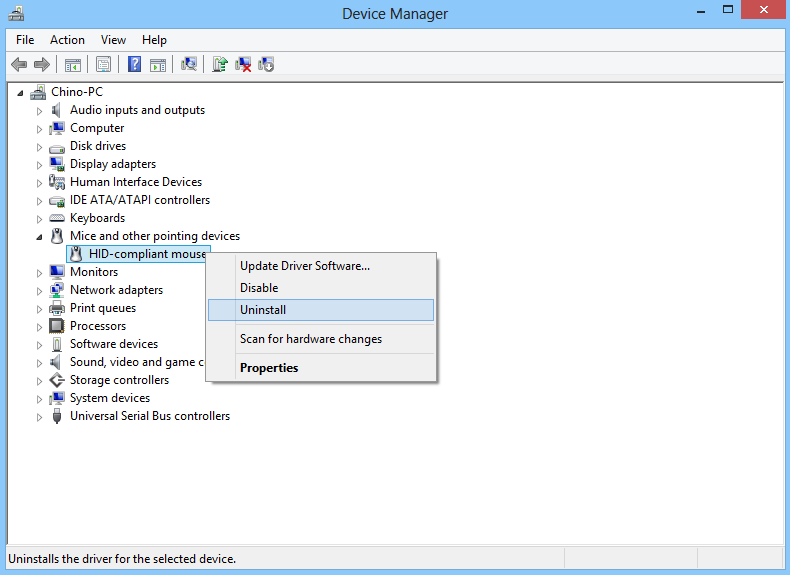Toggle the show/hide action pane icon
The width and height of the screenshot is (790, 575).
click(158, 65)
